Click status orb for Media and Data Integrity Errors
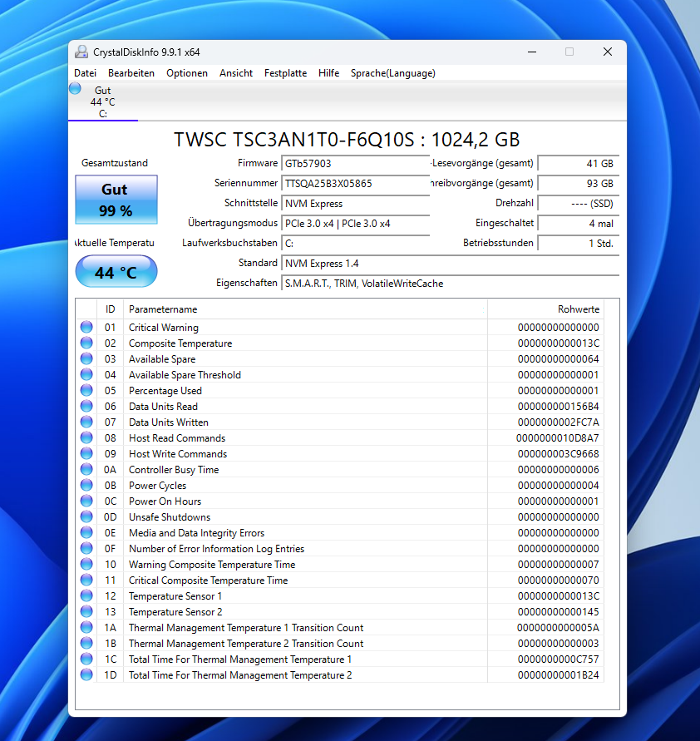The width and height of the screenshot is (700, 741). (x=86, y=532)
